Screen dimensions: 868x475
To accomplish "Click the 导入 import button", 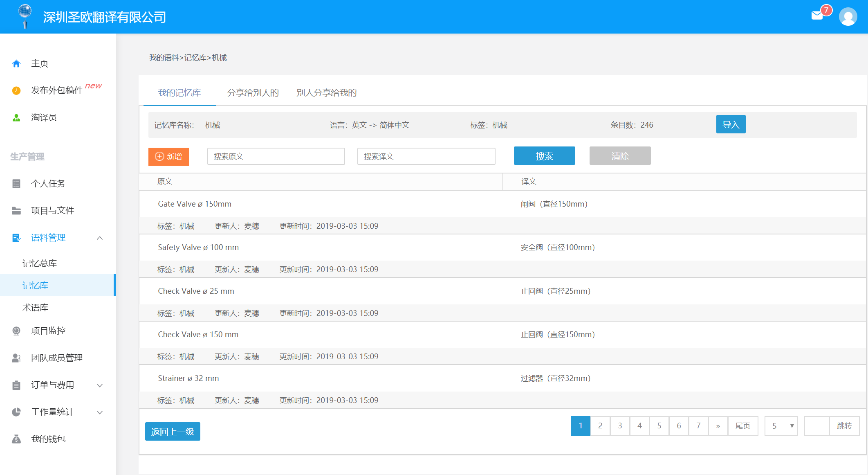I will [x=731, y=124].
